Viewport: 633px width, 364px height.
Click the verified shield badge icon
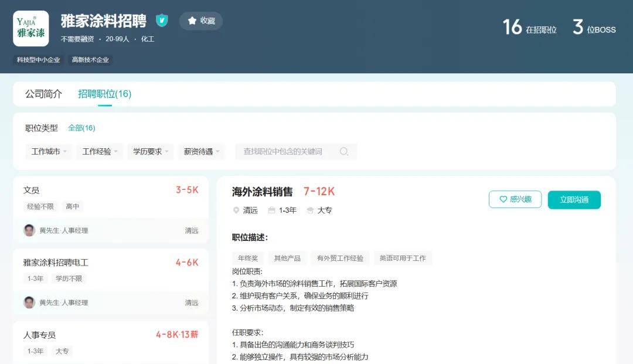click(x=162, y=21)
